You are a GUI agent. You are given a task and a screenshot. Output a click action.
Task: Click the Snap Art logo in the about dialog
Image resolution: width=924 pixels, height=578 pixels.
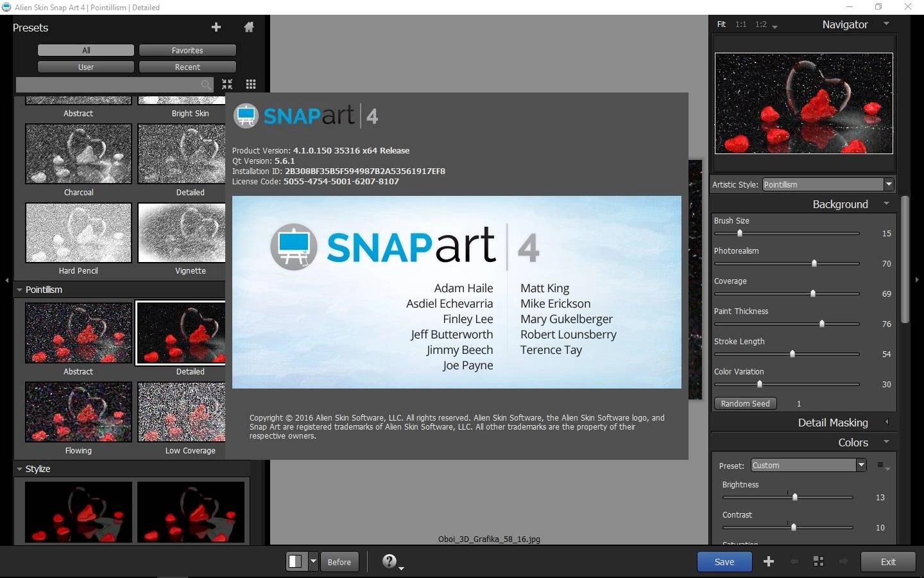click(305, 116)
